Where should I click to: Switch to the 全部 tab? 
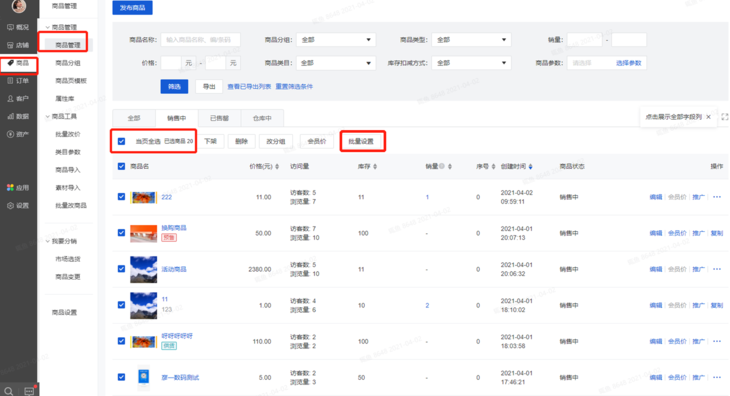(134, 118)
